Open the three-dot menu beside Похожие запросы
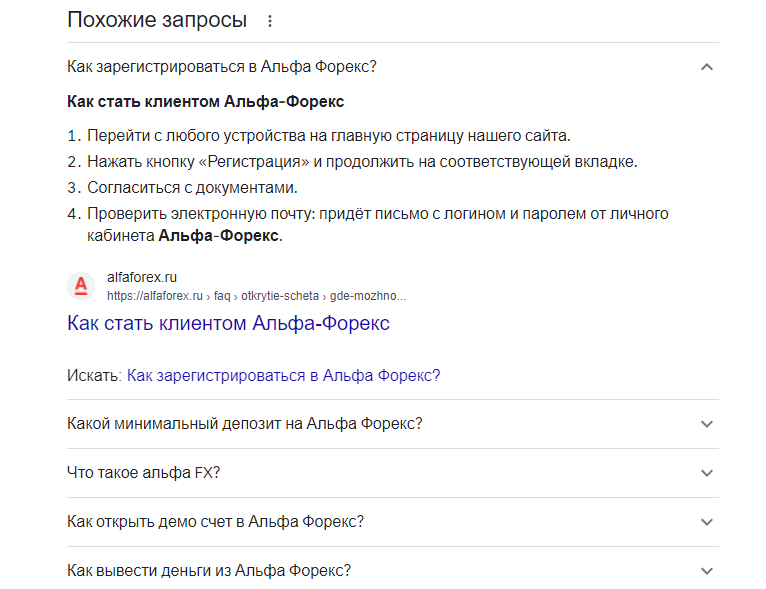The width and height of the screenshot is (766, 589). (x=270, y=21)
